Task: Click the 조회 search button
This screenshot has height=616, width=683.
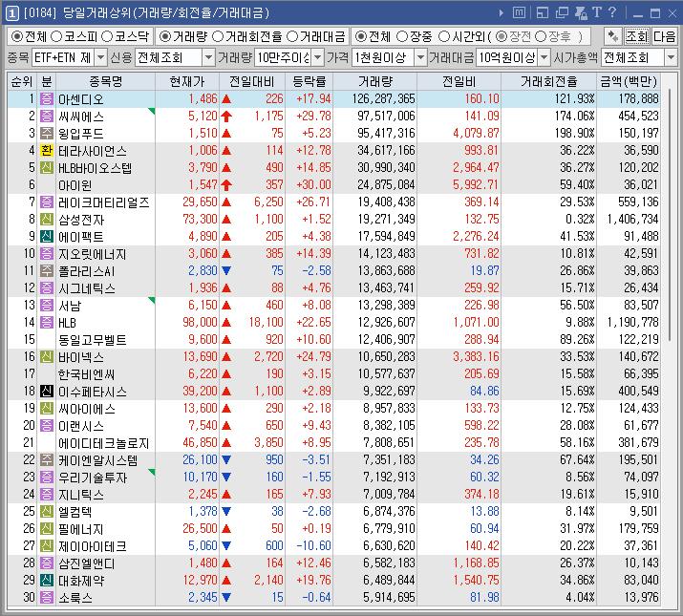Action: [637, 36]
